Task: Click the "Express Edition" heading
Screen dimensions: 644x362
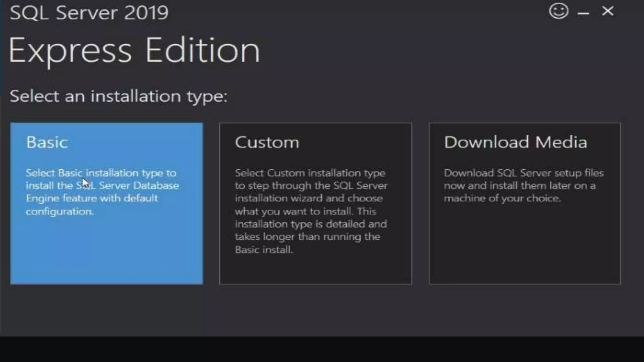Action: tap(134, 50)
